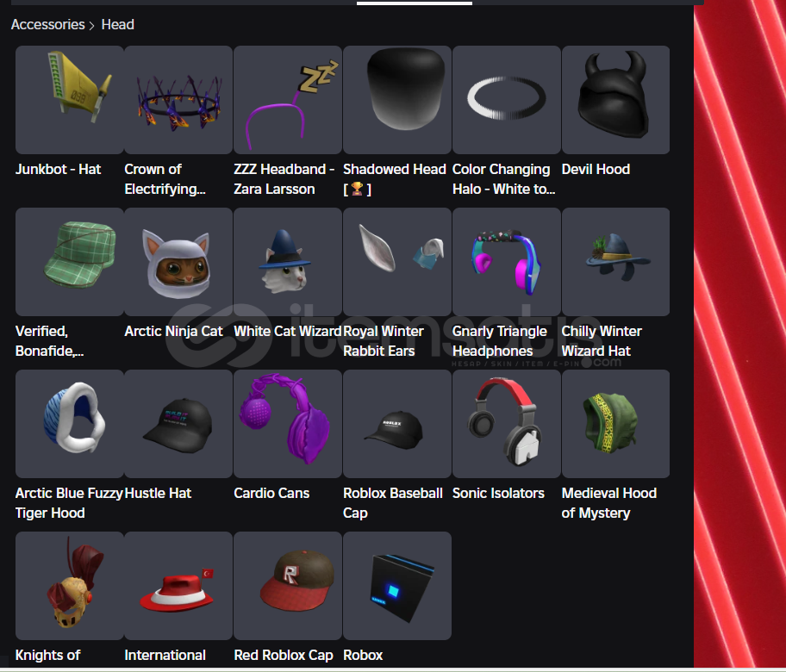Open the Arctic Ninja Cat thumbnail
786x672 pixels.
pyautogui.click(x=178, y=262)
